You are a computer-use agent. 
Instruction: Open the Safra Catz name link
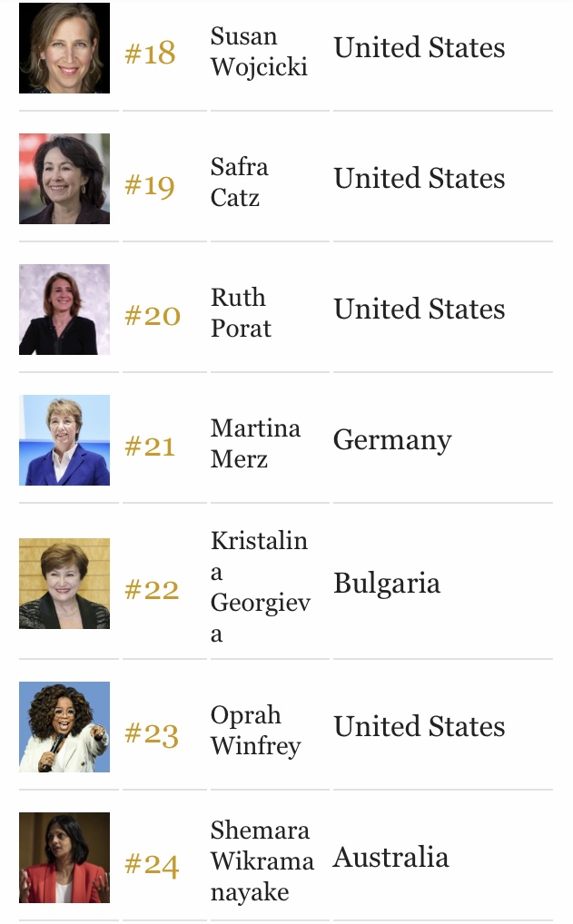(240, 182)
